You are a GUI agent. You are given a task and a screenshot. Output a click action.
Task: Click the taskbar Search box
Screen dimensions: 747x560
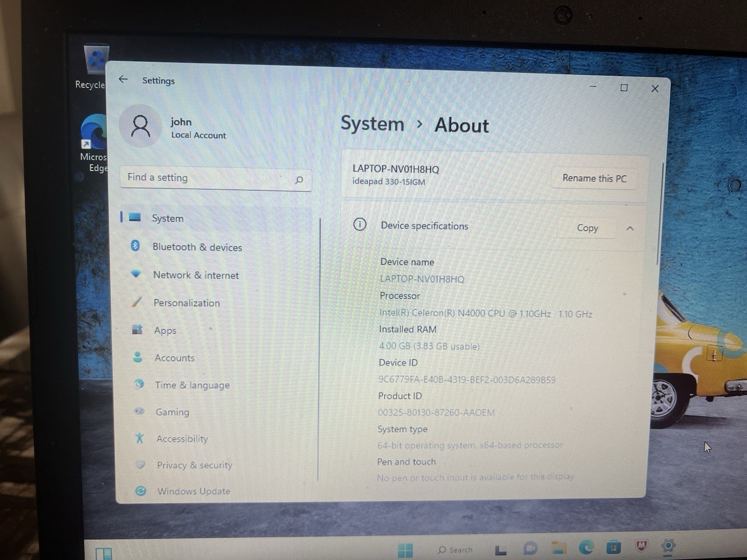click(455, 550)
